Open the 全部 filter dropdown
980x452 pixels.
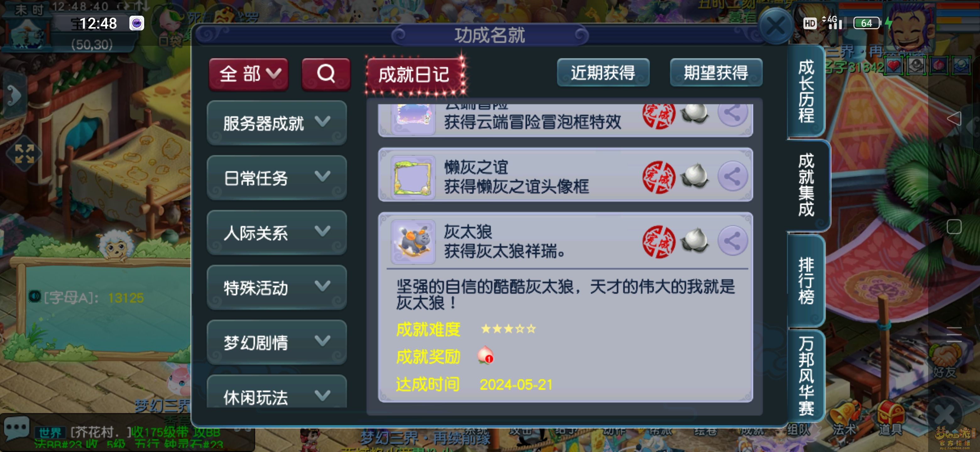pos(248,74)
